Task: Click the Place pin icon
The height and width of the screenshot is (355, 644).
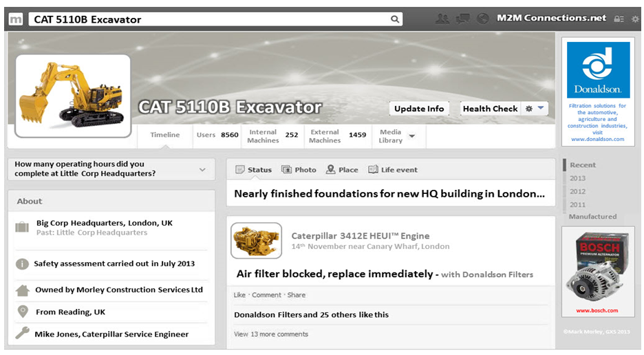Action: click(331, 170)
